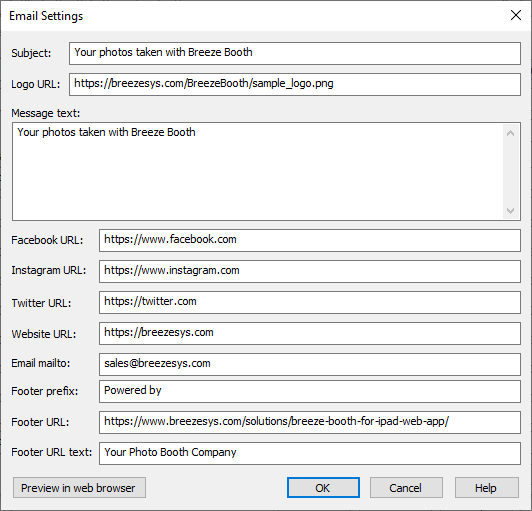Focus the Footer prefix field

[x=310, y=392]
